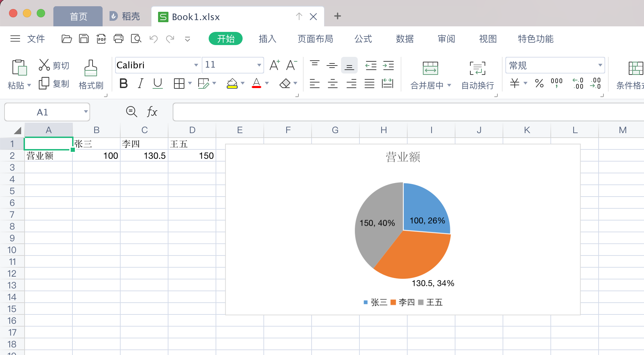Screen dimensions: 644x355
Task: Open the hamburger main menu icon
Action: [x=15, y=38]
